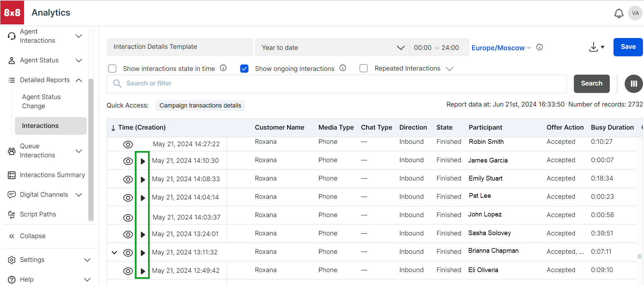Open the notifications bell

(619, 13)
